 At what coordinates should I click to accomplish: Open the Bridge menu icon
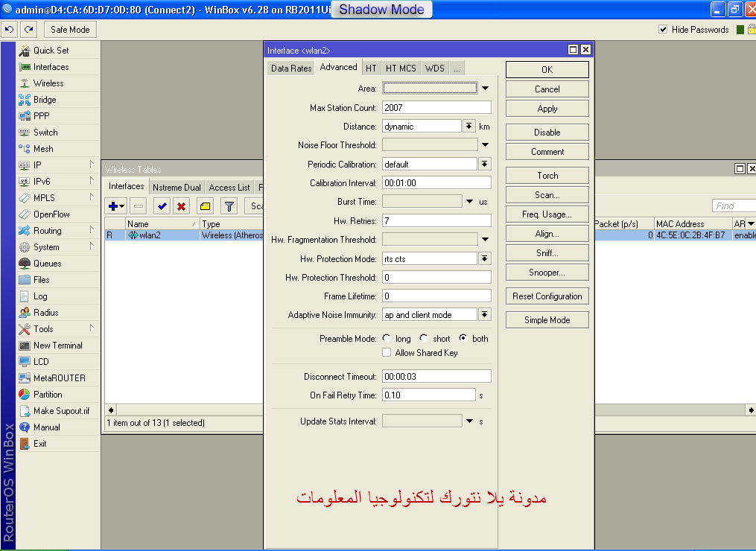coord(24,100)
